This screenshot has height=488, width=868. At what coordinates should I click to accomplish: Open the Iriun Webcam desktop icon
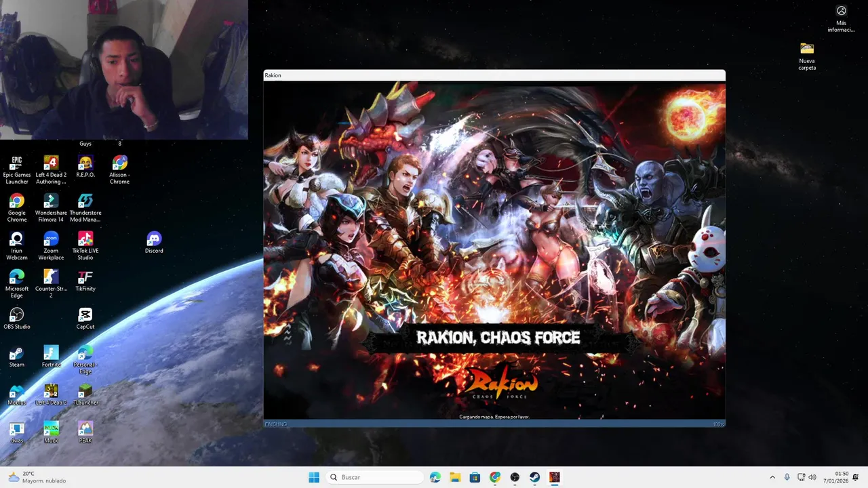pyautogui.click(x=17, y=245)
